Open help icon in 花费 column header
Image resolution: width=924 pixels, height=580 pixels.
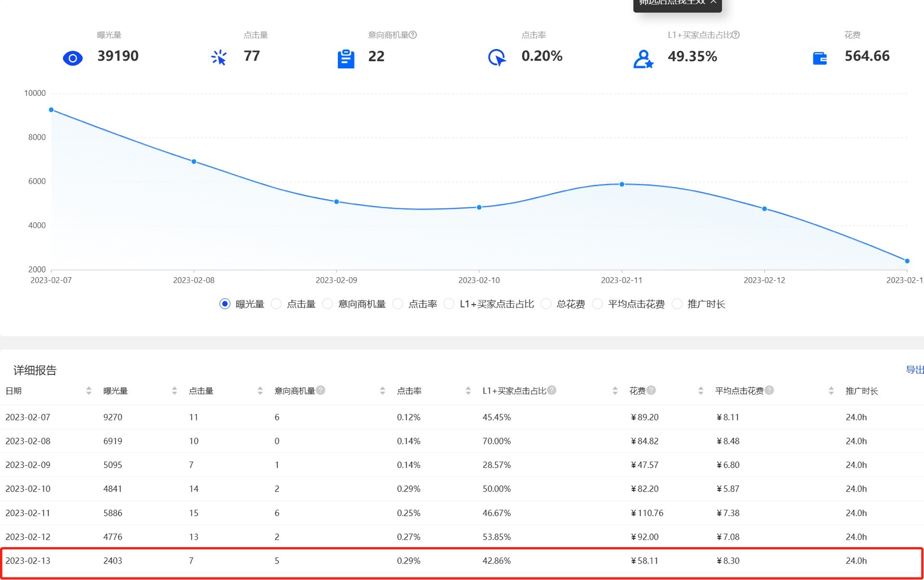coord(651,390)
